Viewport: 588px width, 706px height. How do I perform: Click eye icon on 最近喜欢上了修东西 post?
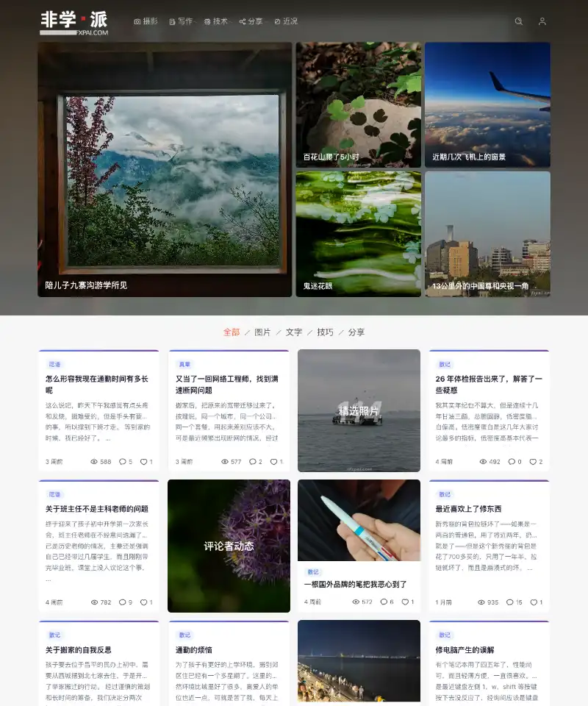tap(481, 602)
